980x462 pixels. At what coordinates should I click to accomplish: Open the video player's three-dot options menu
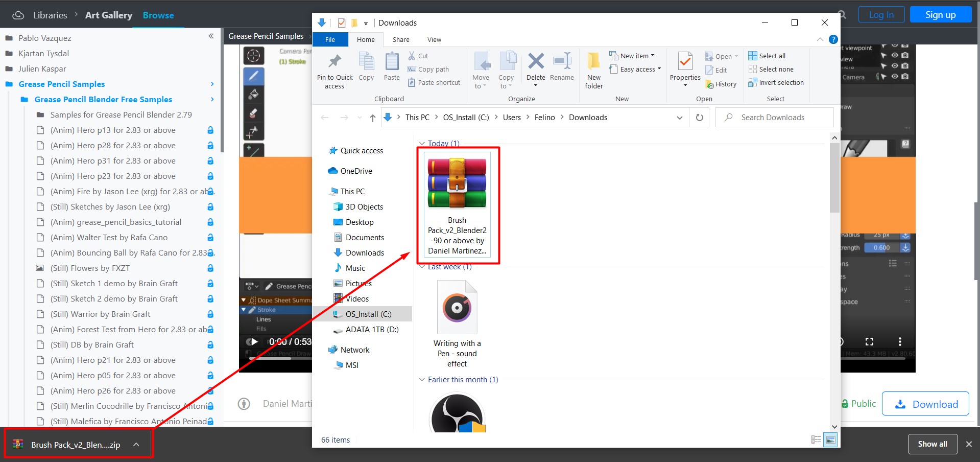pyautogui.click(x=900, y=341)
